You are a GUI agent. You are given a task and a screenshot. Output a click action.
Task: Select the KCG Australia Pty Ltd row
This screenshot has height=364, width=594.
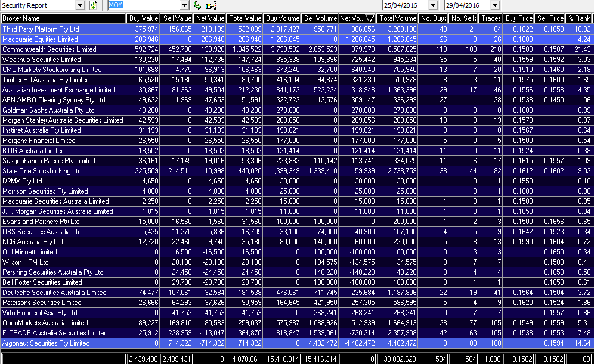pos(296,242)
